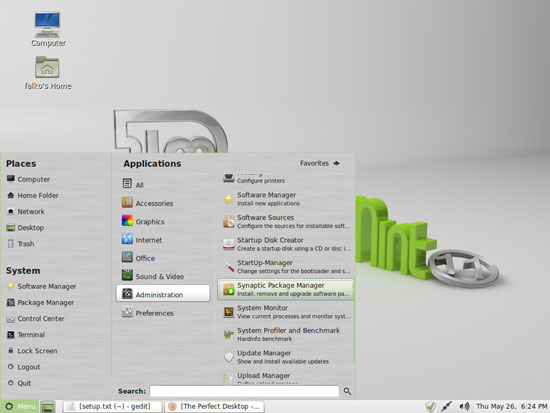Click the clock showing Thu May 26

coord(511,406)
